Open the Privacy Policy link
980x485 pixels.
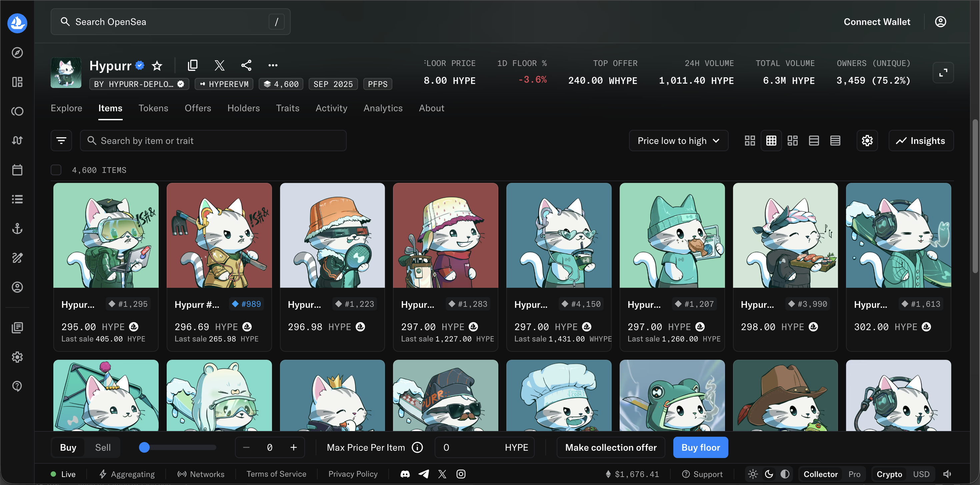(x=353, y=474)
